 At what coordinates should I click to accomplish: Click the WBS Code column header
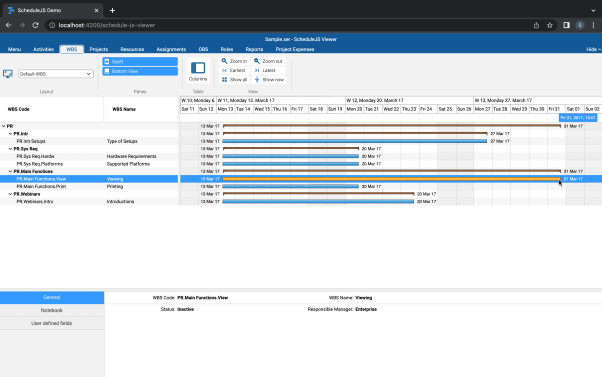click(51, 109)
